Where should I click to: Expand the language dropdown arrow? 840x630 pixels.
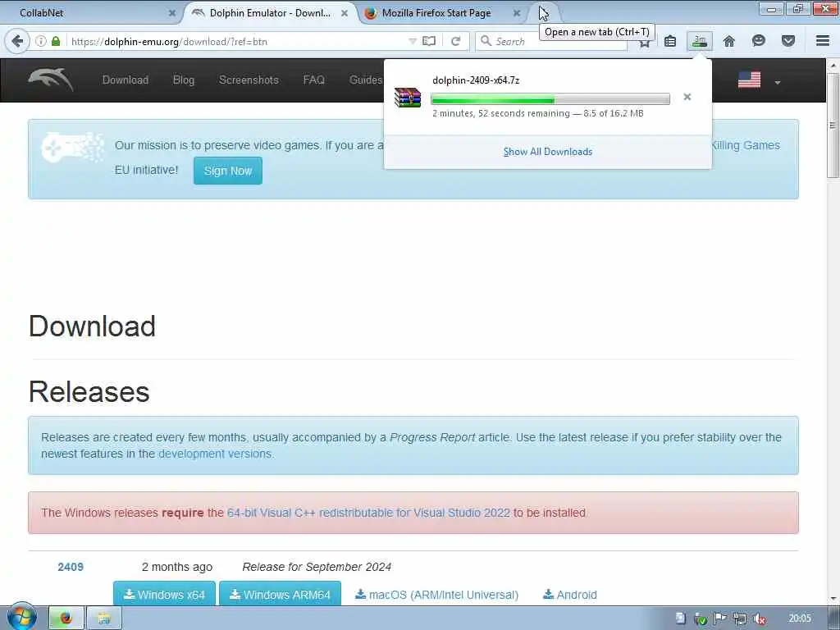pyautogui.click(x=778, y=83)
